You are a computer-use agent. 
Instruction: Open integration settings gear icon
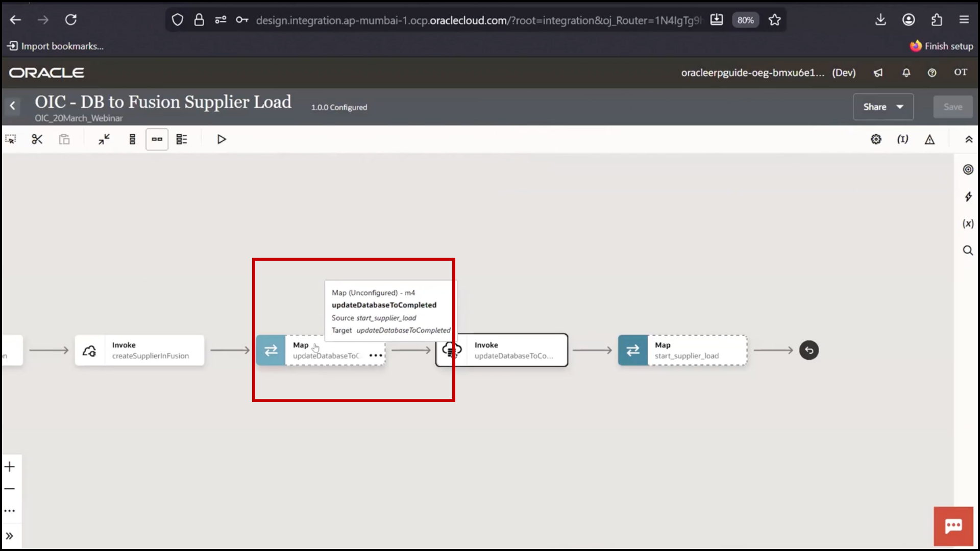click(876, 139)
